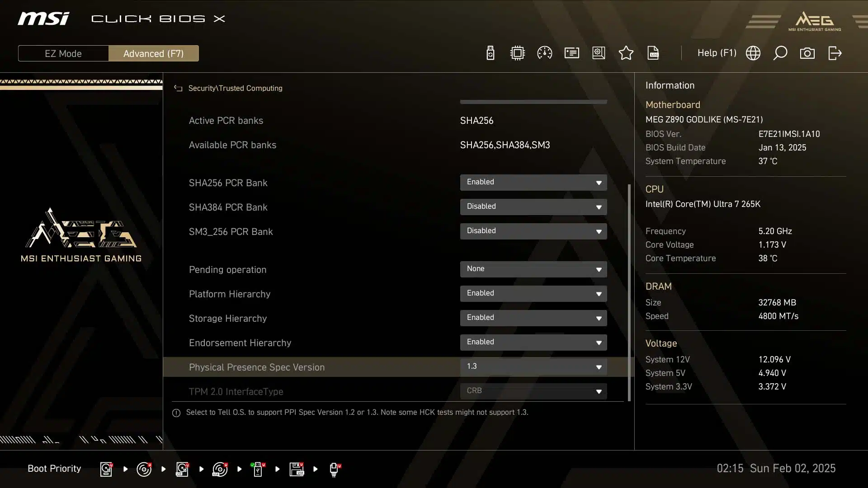Switch to Advanced (F7) tab
The width and height of the screenshot is (868, 488).
(x=154, y=53)
